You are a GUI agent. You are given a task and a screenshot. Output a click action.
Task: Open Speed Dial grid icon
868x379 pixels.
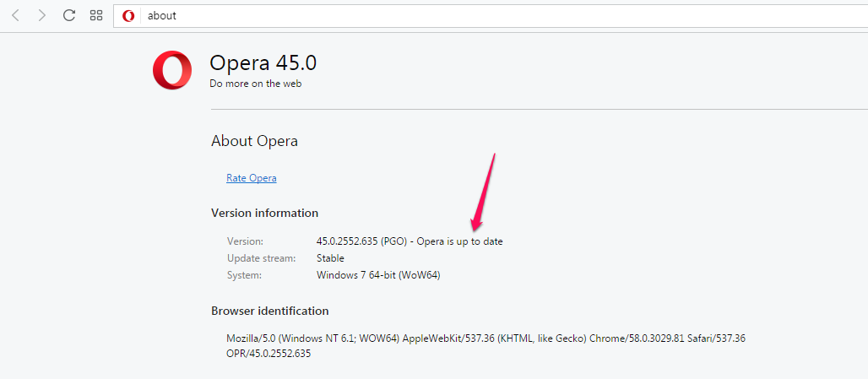[x=96, y=15]
